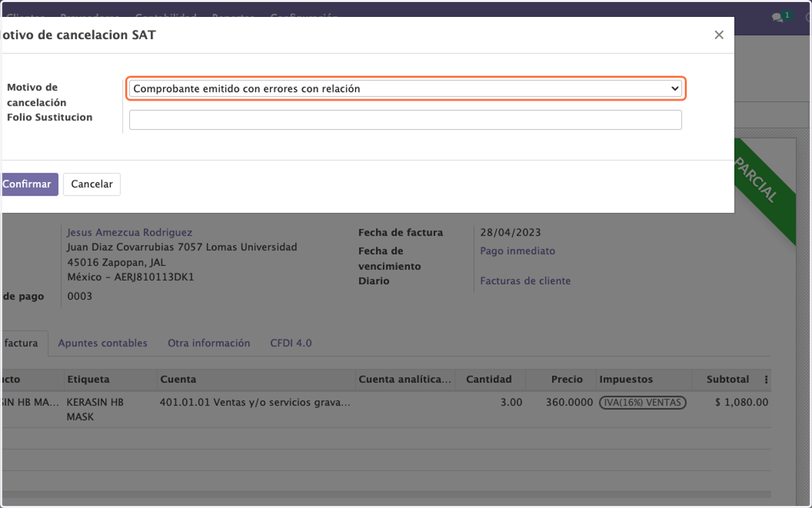This screenshot has height=508, width=812.
Task: Click the Cancelar button
Action: point(92,184)
